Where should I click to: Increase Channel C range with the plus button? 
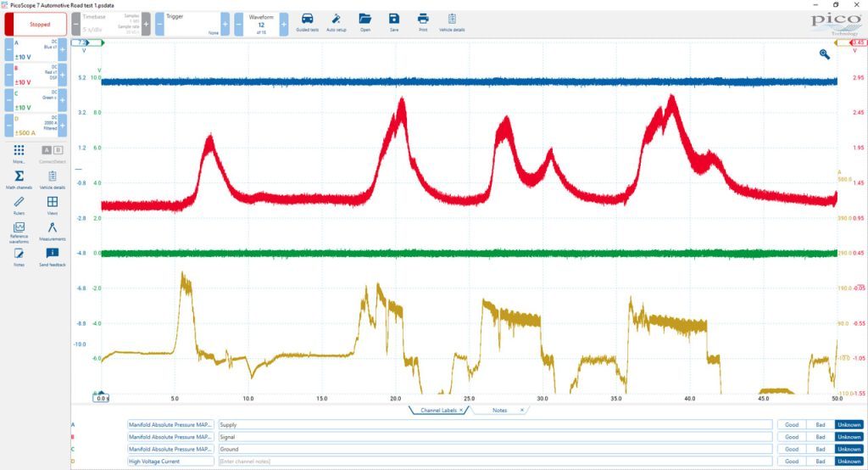63,101
